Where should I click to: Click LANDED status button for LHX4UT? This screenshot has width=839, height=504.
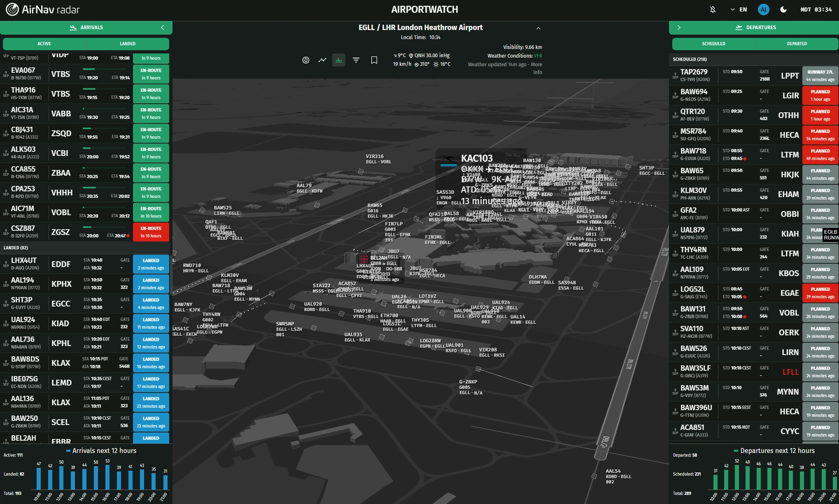[x=151, y=264]
